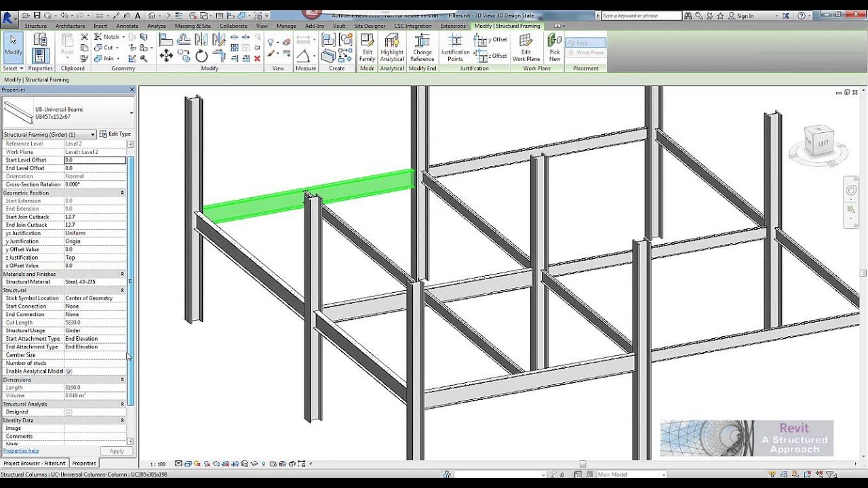Open the Architecture ribbon tab
The width and height of the screenshot is (868, 488).
click(71, 26)
